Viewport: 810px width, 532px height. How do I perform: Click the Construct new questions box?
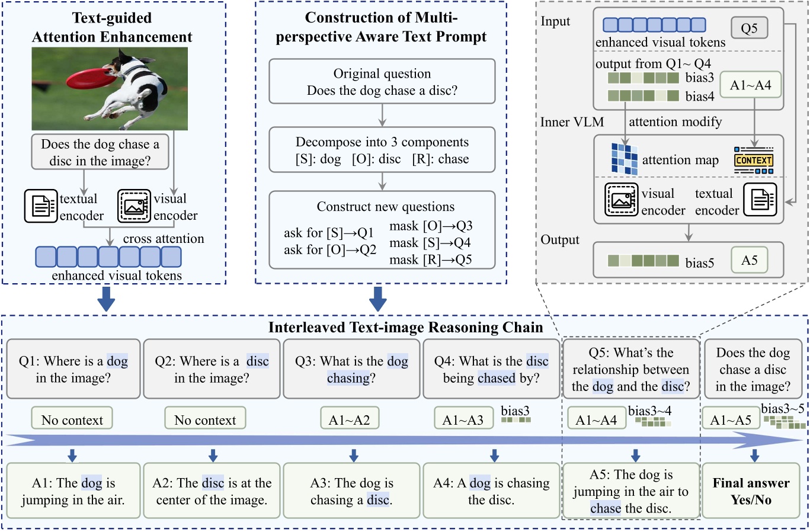click(381, 232)
